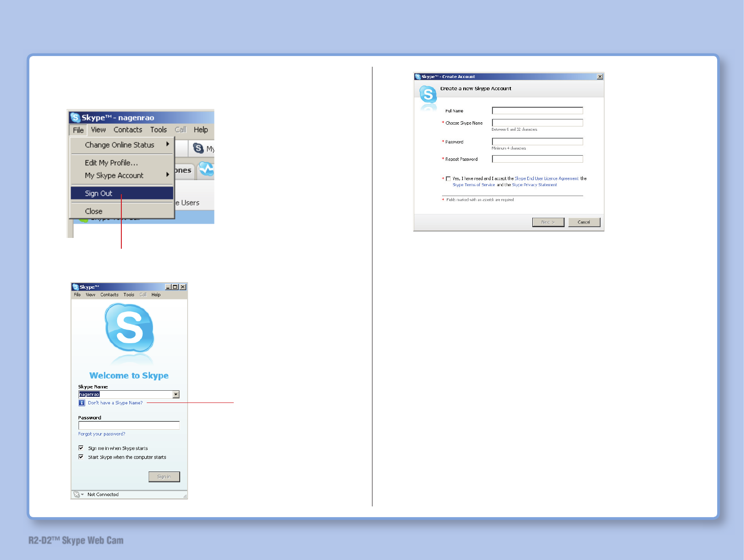
Task: Close the Create Account dialog with the X
Action: point(600,77)
